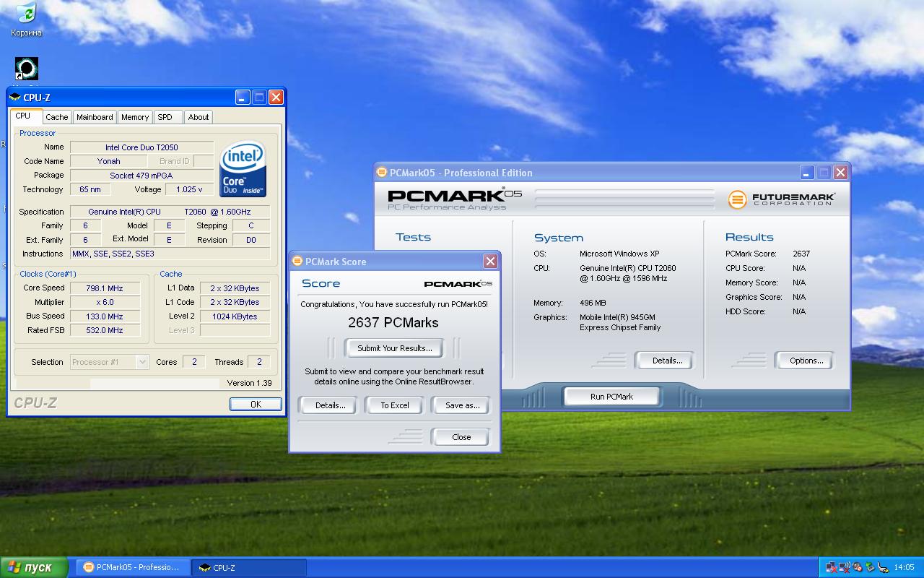Click the Safely Remove Hardware tray icon
Viewport: 924px width, 578px height.
[x=871, y=567]
